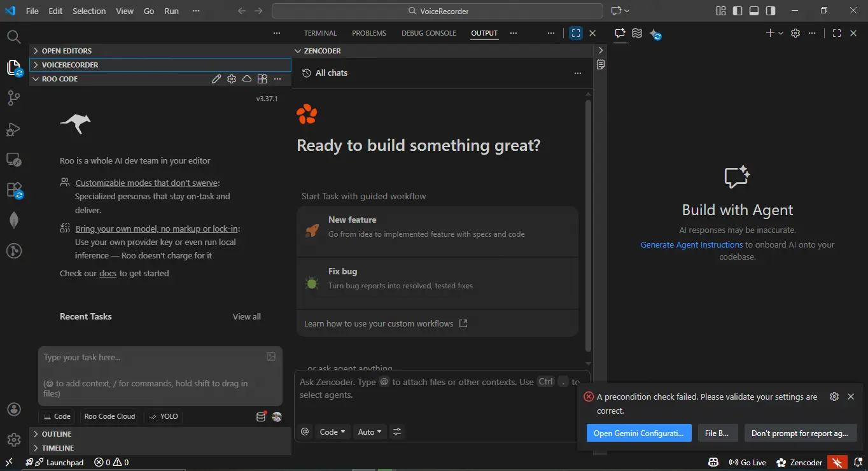Toggle maximized panel size button
This screenshot has width=868, height=471.
(575, 33)
